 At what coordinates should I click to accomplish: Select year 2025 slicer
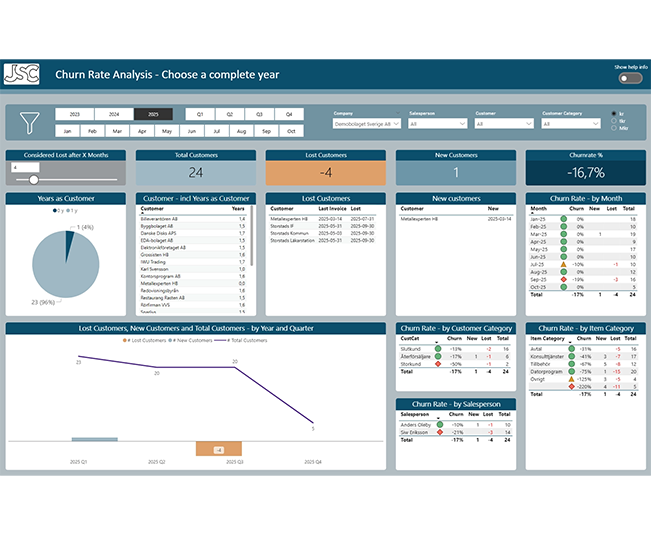[x=153, y=114]
